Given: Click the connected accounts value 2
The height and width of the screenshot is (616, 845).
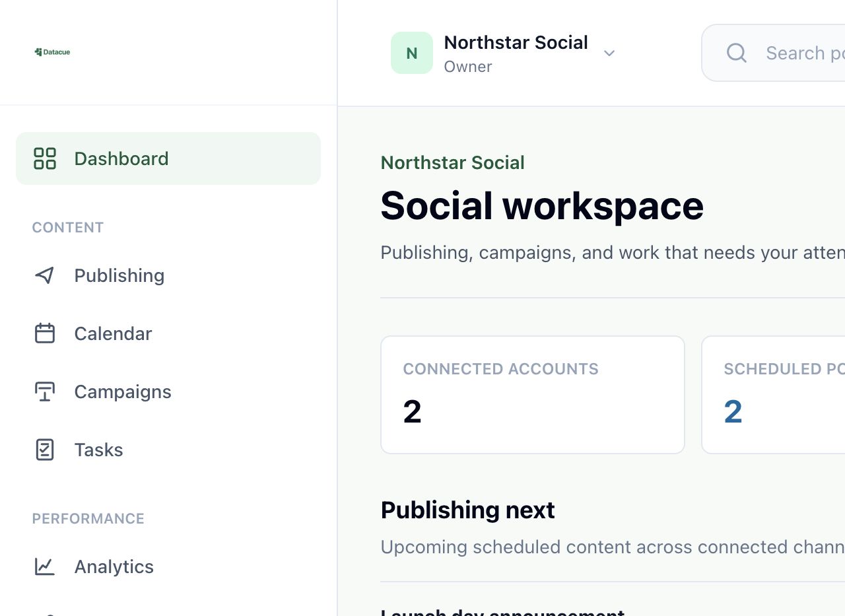Looking at the screenshot, I should tap(413, 412).
